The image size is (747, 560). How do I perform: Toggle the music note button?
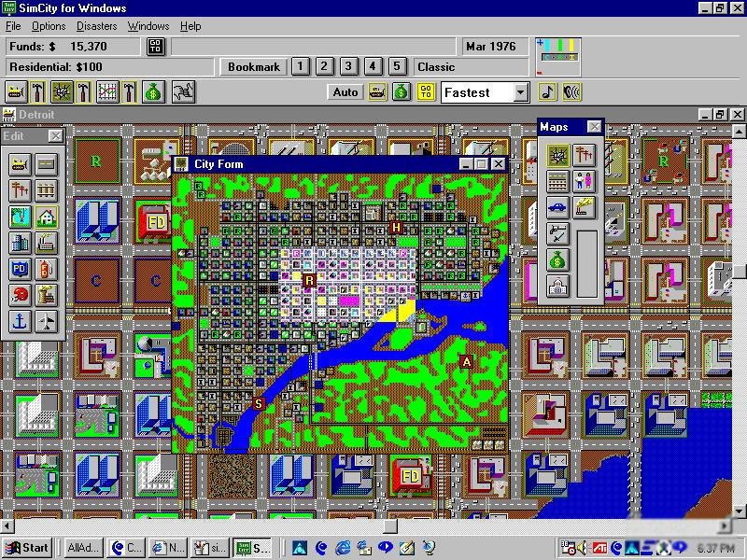548,91
